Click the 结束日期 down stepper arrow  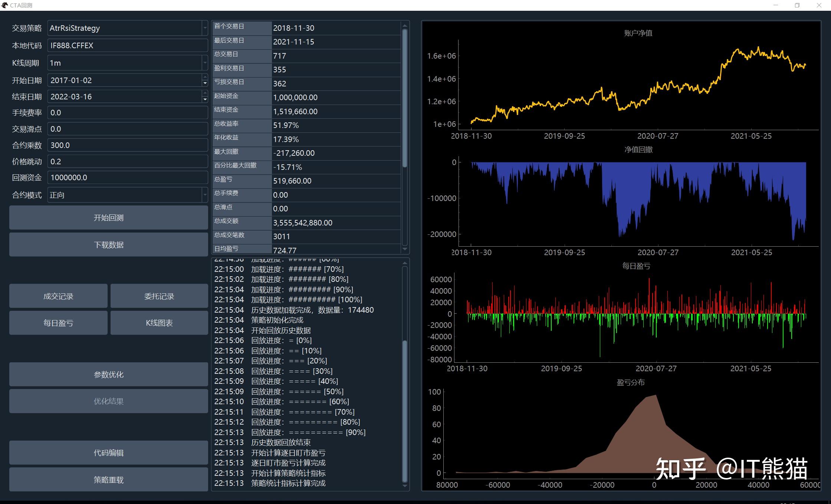(205, 99)
